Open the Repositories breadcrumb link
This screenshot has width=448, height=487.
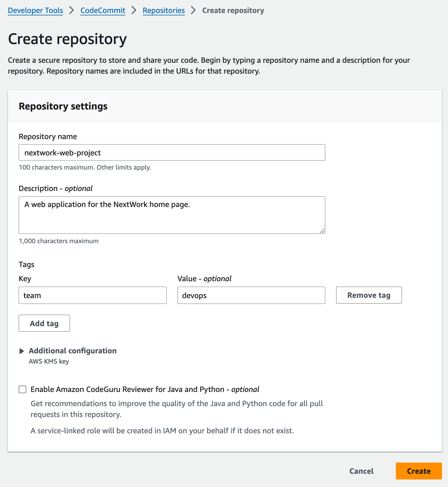coord(163,11)
